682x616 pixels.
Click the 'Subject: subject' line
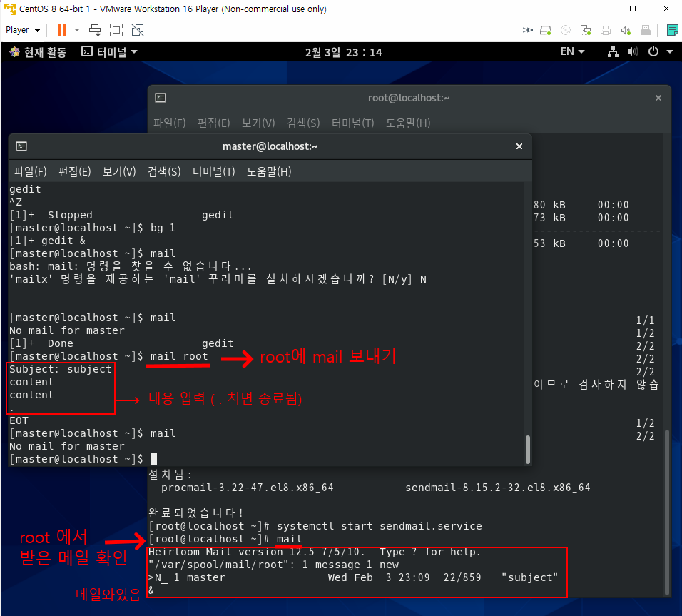pyautogui.click(x=61, y=369)
